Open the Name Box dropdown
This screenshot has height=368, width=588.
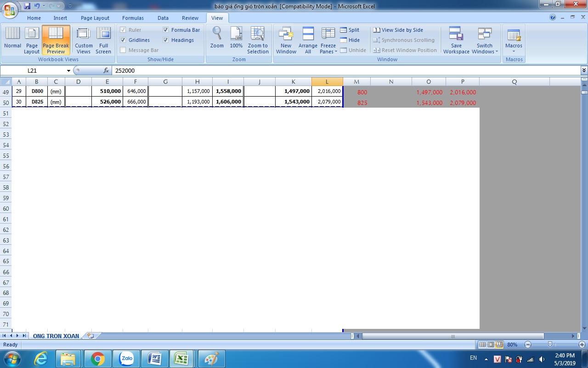(x=69, y=70)
